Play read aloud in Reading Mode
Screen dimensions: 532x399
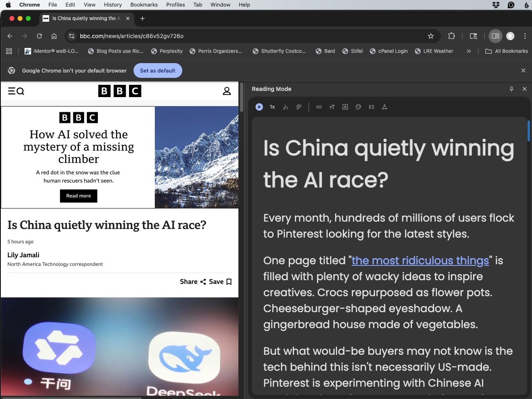[259, 107]
